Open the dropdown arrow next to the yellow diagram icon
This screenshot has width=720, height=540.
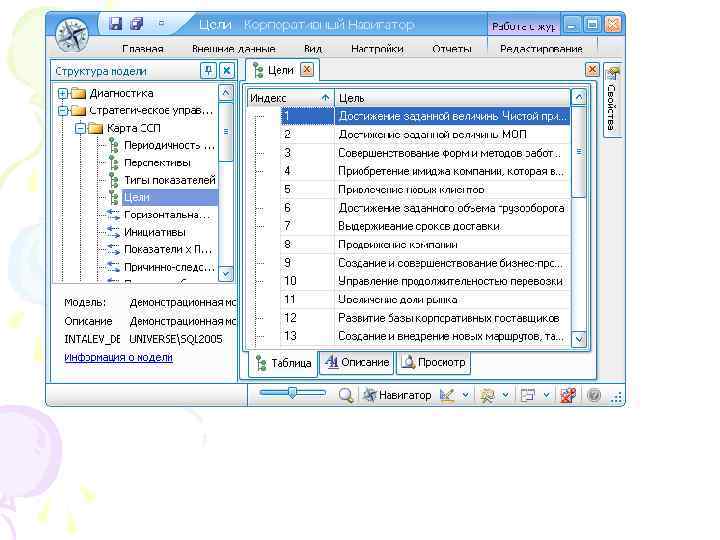(x=506, y=395)
